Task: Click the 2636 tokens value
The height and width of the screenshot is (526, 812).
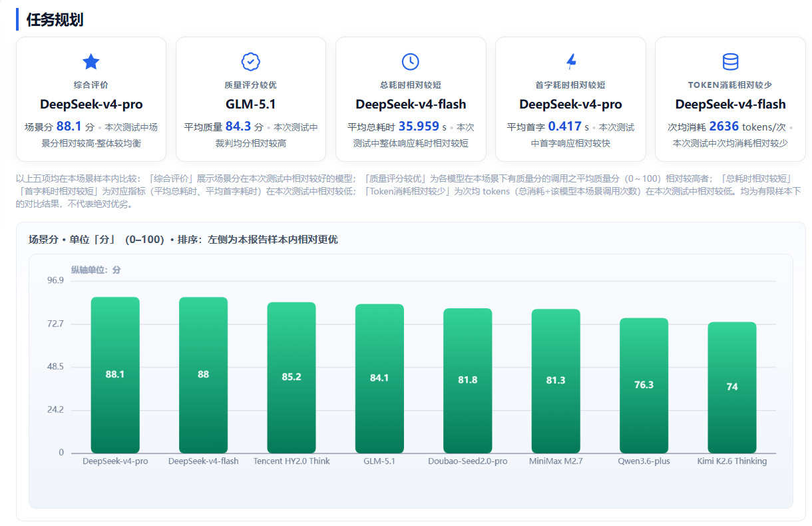Action: pyautogui.click(x=723, y=127)
